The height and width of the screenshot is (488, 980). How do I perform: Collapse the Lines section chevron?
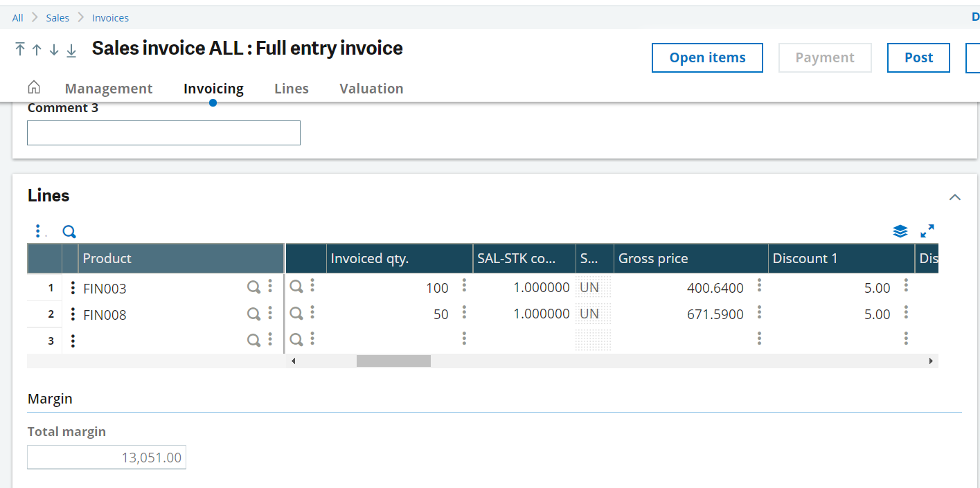[x=955, y=197]
